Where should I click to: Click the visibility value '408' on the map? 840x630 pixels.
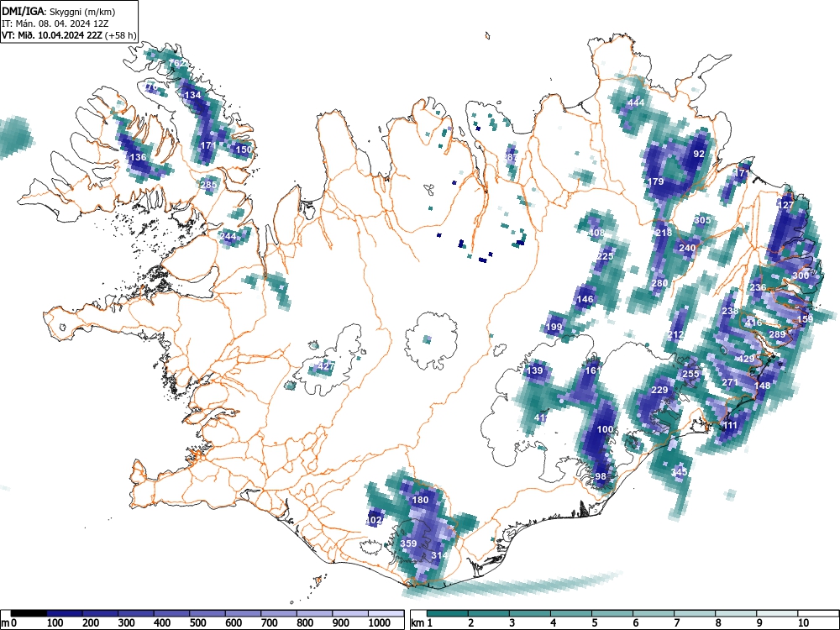(596, 233)
